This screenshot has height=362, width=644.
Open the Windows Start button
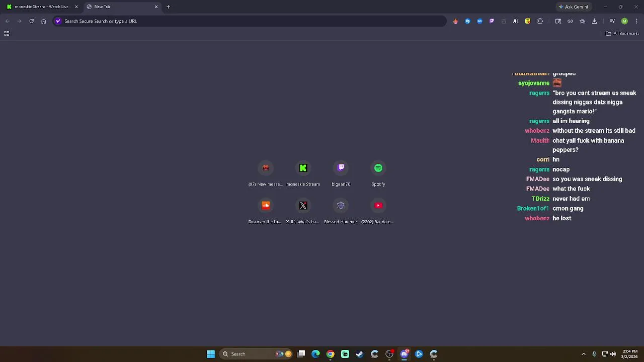click(x=211, y=354)
